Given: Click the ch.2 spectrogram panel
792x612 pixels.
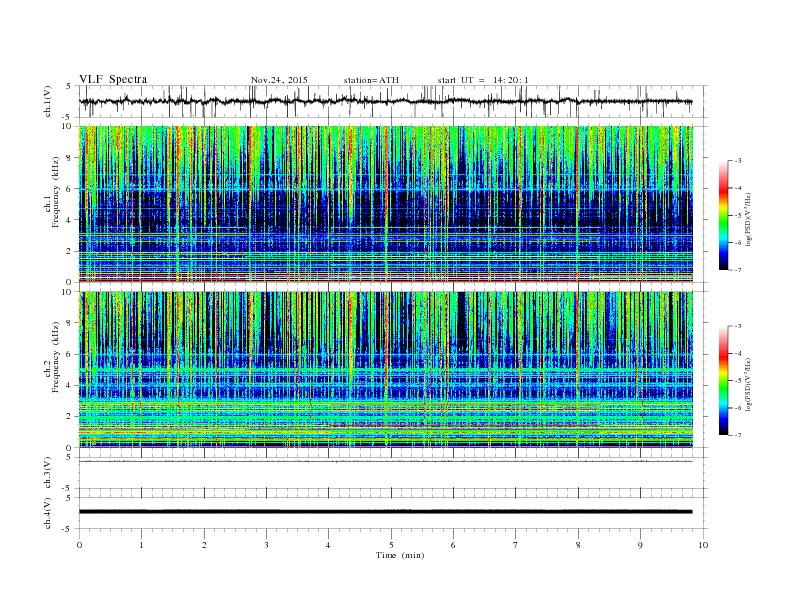Looking at the screenshot, I should [x=386, y=369].
